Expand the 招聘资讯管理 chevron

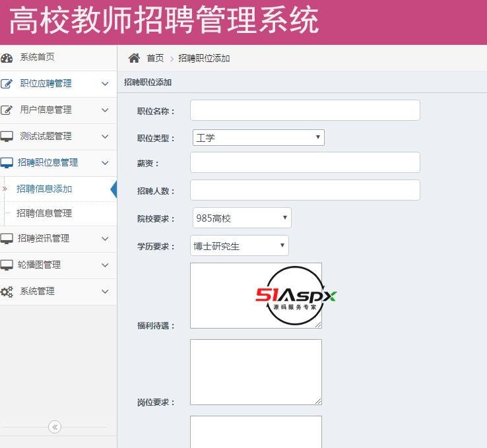click(x=105, y=239)
